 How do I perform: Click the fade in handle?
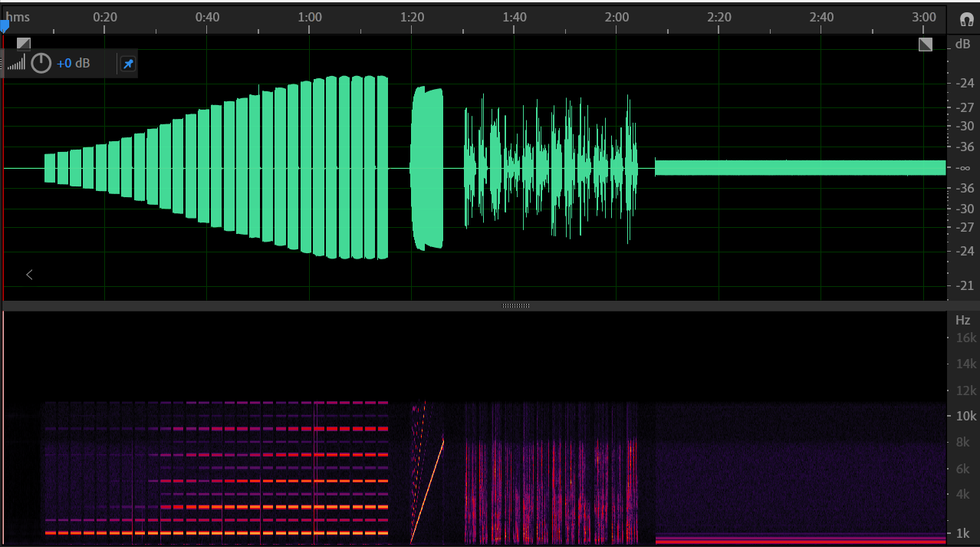pyautogui.click(x=24, y=44)
